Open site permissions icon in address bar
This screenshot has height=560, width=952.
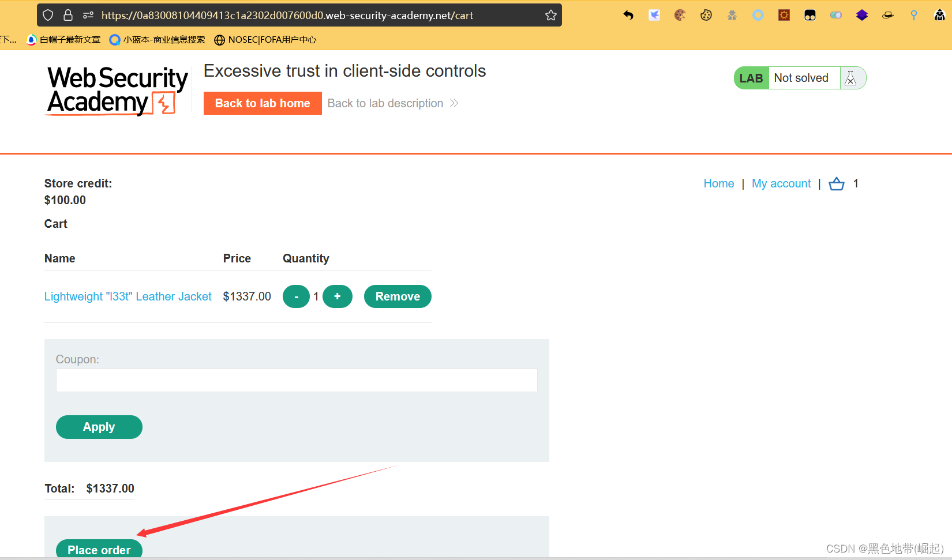88,15
